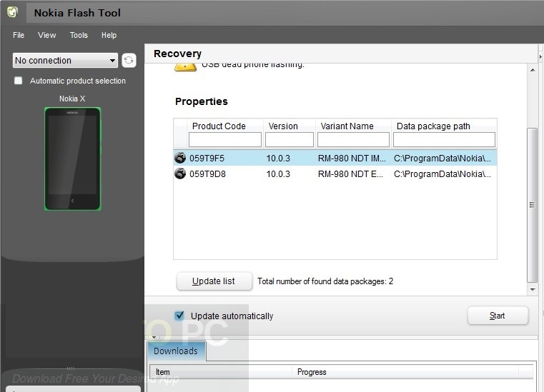544x392 pixels.
Task: Click the refresh connection icon
Action: [x=129, y=61]
